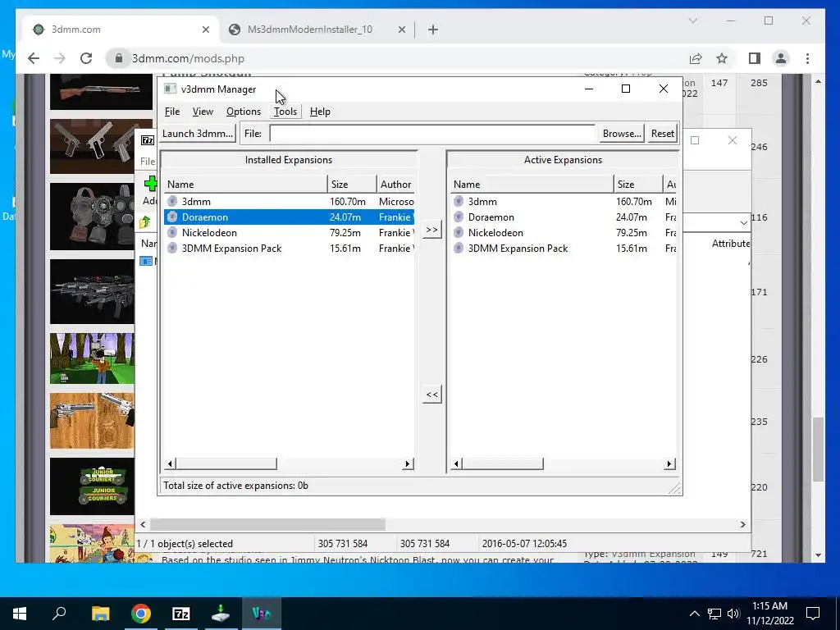
Task: Click the Doraemon icon in Active Expansions
Action: point(459,217)
